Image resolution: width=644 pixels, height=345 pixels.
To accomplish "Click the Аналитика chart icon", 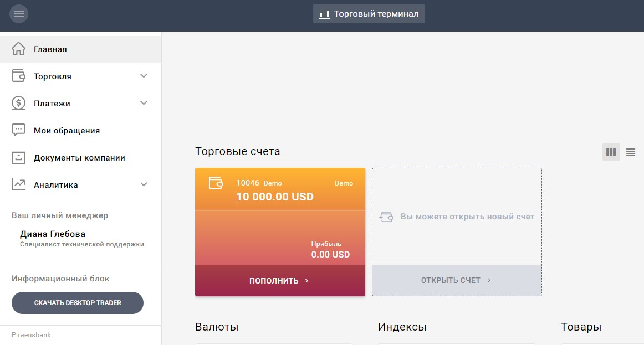I will coord(19,184).
